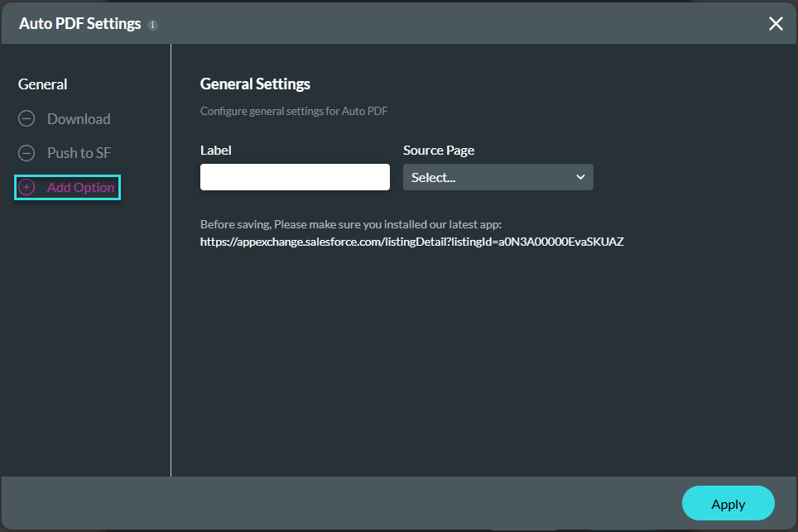Remove Download option via its minus icon
The image size is (798, 532).
(x=26, y=118)
